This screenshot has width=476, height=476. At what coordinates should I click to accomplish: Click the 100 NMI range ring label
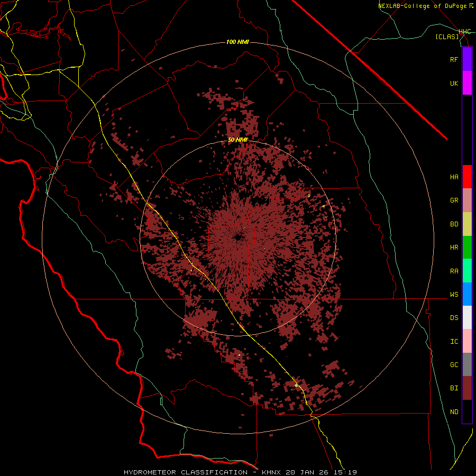pos(237,42)
